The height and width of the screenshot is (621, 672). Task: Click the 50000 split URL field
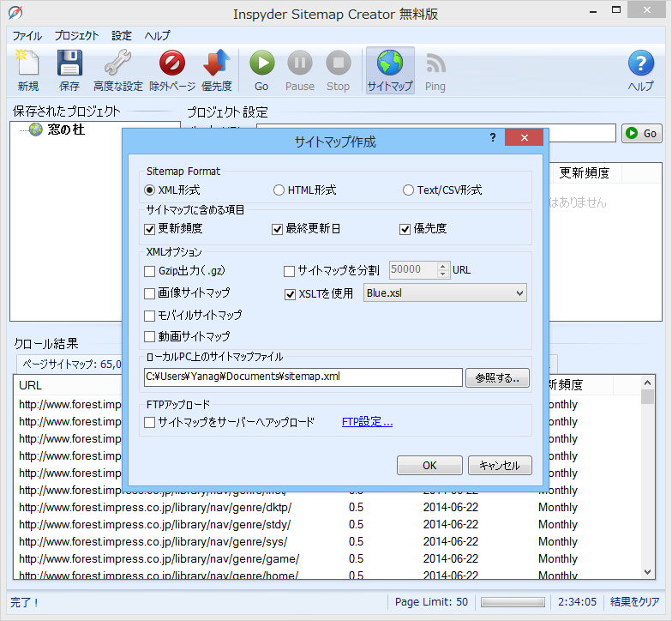coord(413,269)
